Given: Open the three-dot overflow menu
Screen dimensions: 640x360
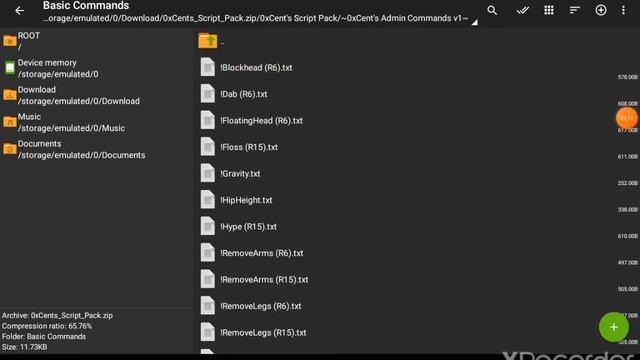Looking at the screenshot, I should pyautogui.click(x=623, y=10).
